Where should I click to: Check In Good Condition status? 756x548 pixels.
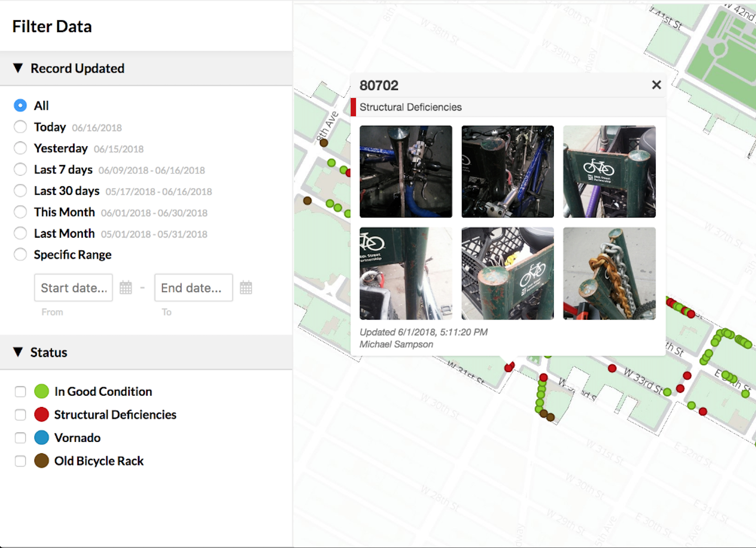click(x=20, y=391)
